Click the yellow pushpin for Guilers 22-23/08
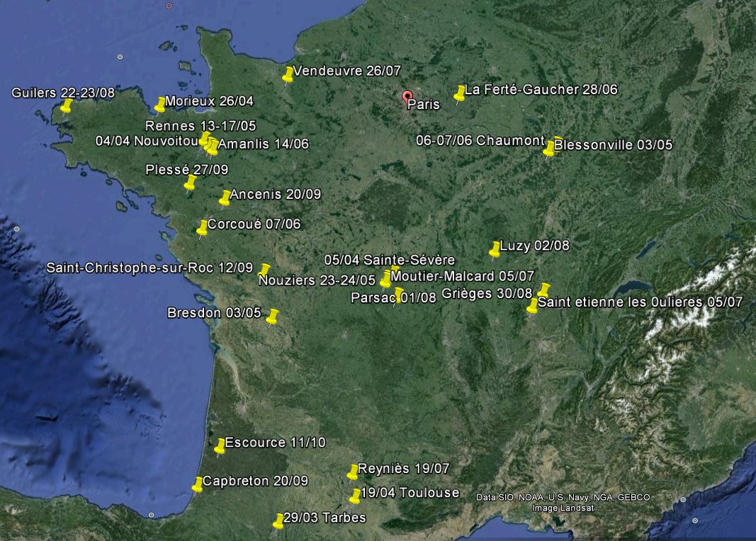Screen dimensions: 756x541 pyautogui.click(x=67, y=106)
